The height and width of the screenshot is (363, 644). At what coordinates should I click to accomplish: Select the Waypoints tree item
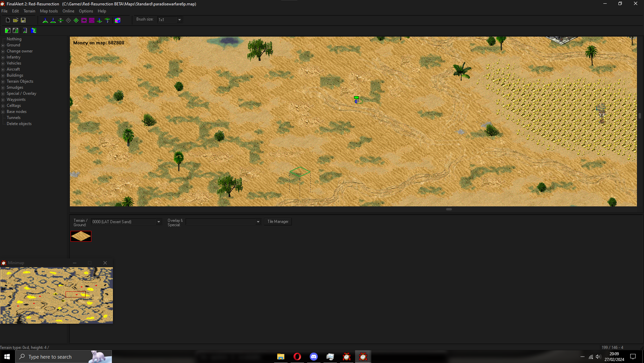(x=16, y=99)
